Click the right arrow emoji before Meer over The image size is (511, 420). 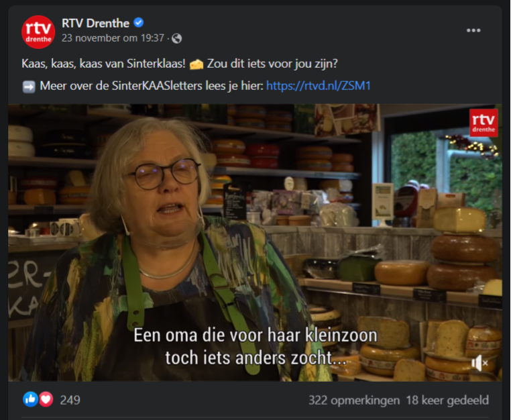point(29,87)
